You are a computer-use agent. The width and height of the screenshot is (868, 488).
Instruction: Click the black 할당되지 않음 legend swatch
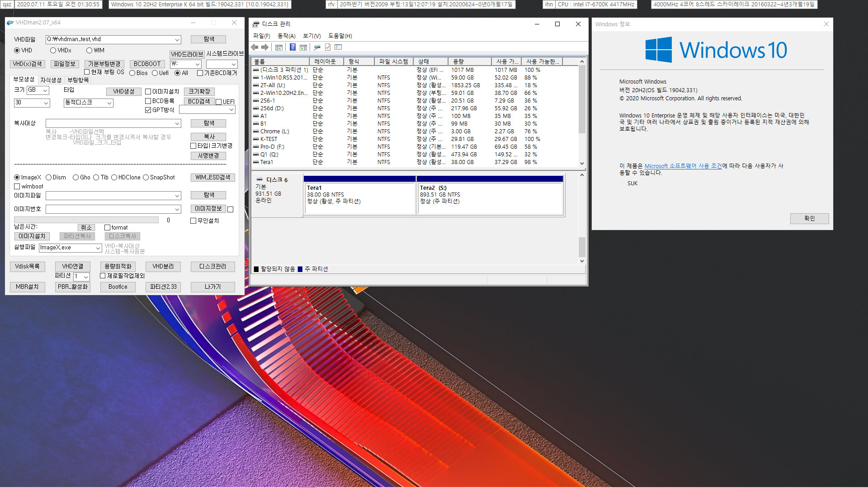click(256, 269)
